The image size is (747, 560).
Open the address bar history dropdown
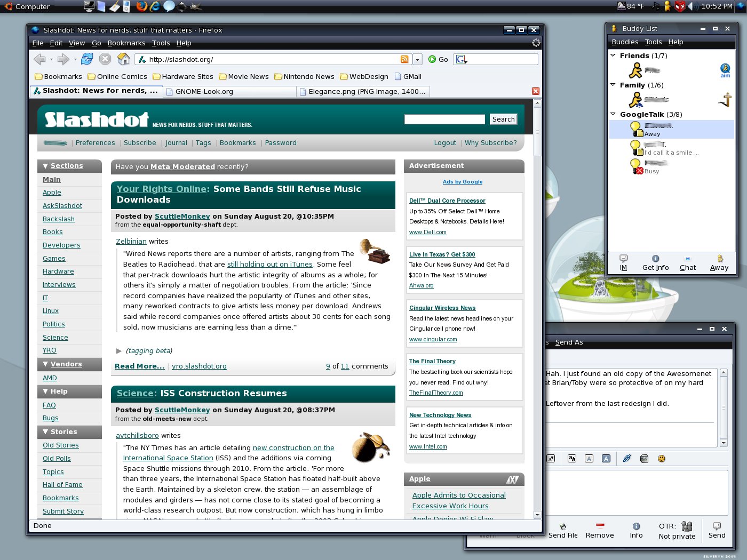coord(418,59)
